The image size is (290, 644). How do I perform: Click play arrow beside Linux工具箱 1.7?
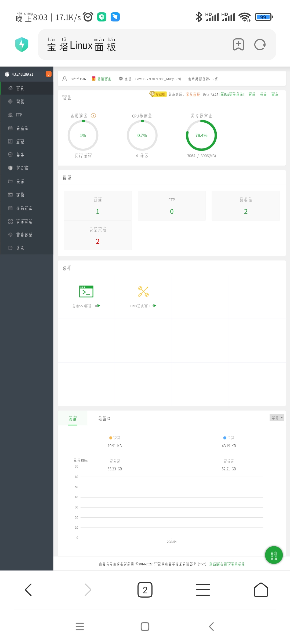[x=155, y=306]
